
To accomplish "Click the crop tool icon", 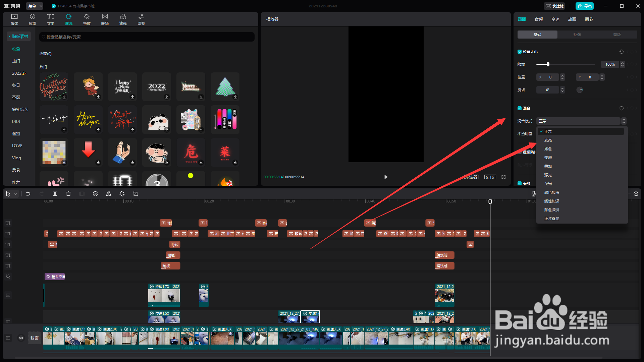I will (x=136, y=194).
